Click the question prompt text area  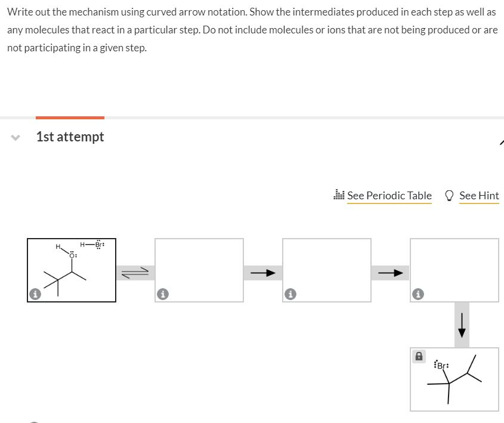pyautogui.click(x=251, y=29)
